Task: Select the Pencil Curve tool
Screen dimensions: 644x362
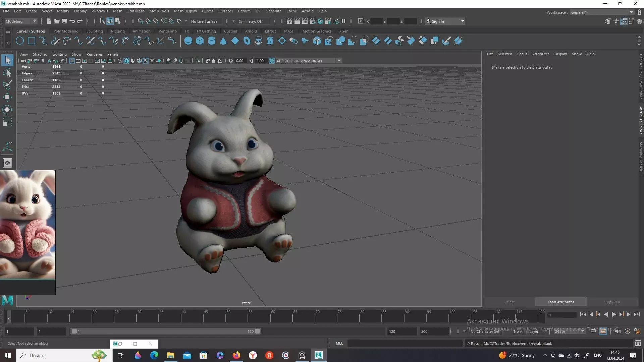Action: (55, 41)
